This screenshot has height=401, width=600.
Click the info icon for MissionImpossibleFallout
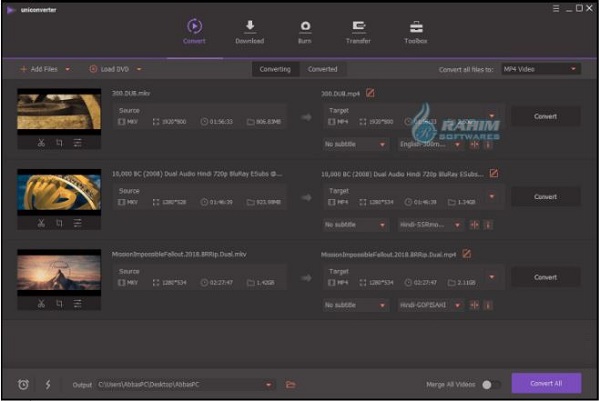pyautogui.click(x=488, y=305)
